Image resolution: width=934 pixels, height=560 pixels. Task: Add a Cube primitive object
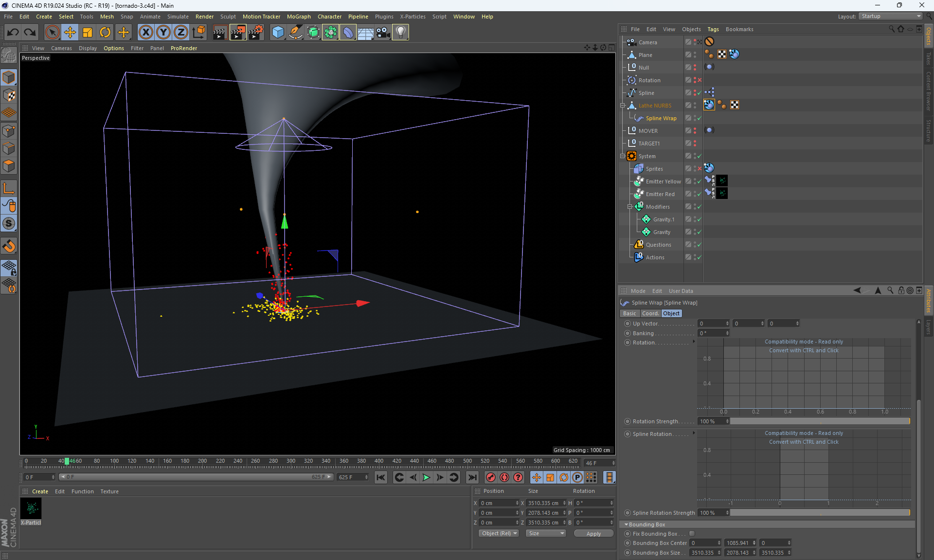pyautogui.click(x=278, y=33)
